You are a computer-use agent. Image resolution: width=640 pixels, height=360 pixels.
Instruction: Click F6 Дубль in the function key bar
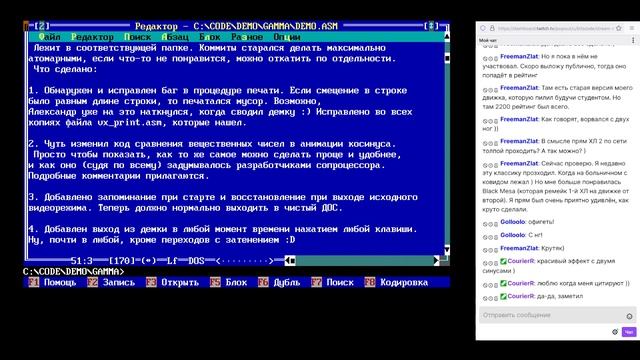pyautogui.click(x=279, y=282)
